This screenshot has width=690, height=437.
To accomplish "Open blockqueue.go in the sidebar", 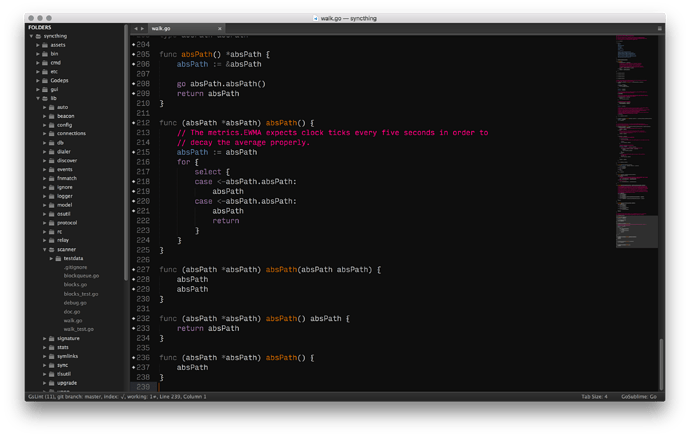I will tap(81, 276).
